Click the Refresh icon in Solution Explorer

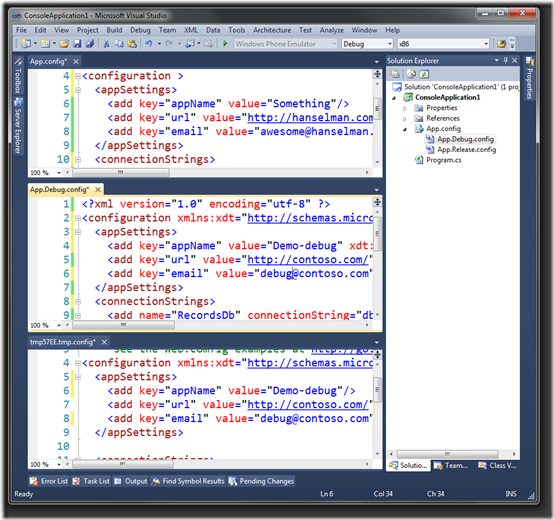[x=424, y=74]
